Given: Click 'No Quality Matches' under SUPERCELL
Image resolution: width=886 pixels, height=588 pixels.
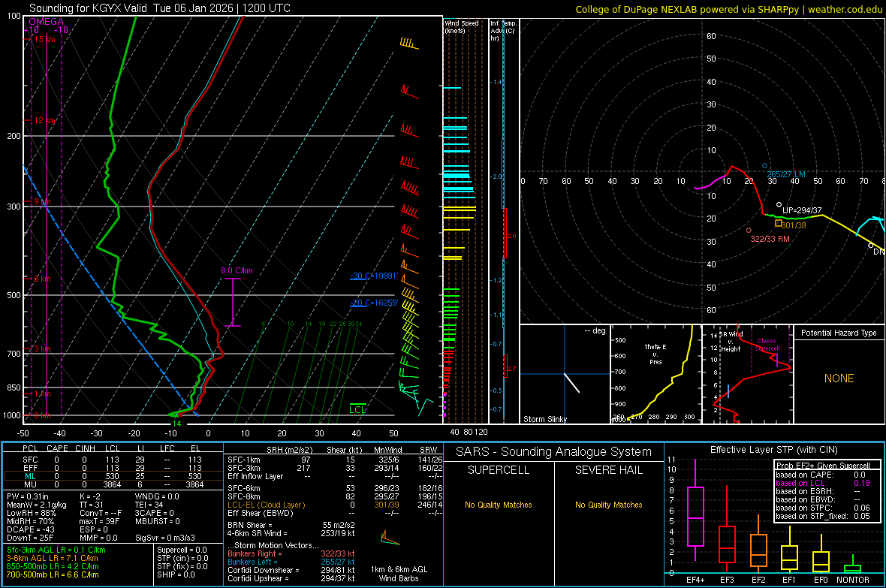Looking at the screenshot, I should (x=499, y=505).
